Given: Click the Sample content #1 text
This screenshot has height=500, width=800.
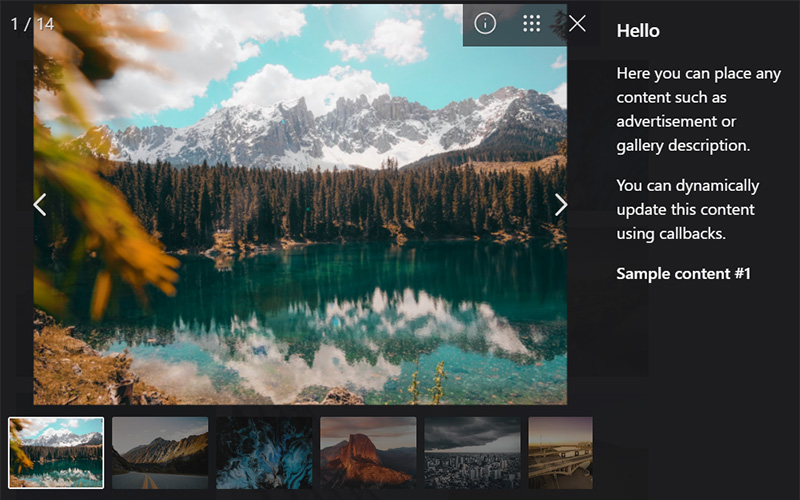Looking at the screenshot, I should click(x=683, y=274).
